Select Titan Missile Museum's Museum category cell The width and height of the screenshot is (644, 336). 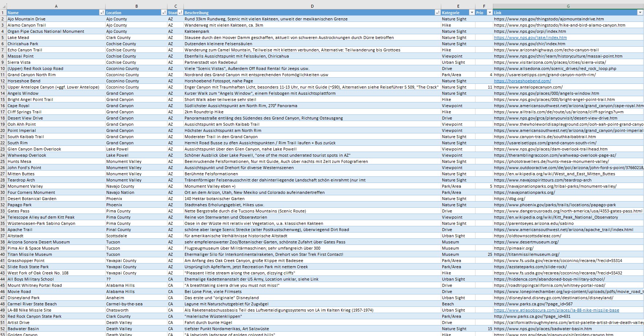458,254
